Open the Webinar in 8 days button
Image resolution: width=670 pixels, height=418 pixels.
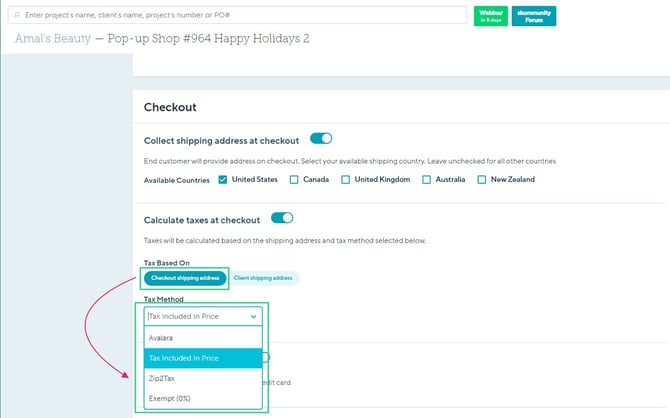[x=490, y=16]
